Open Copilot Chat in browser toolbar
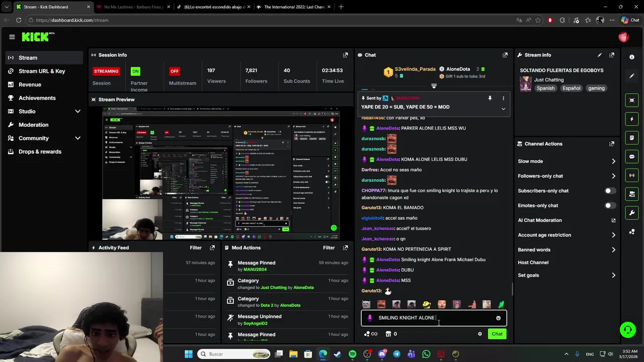 tap(630, 20)
